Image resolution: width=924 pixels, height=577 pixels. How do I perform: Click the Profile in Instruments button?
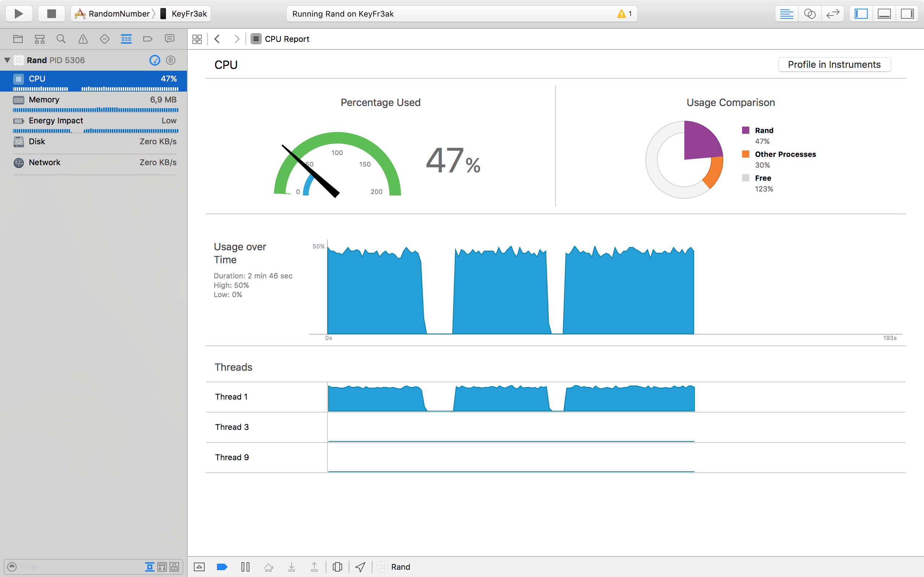click(x=834, y=65)
